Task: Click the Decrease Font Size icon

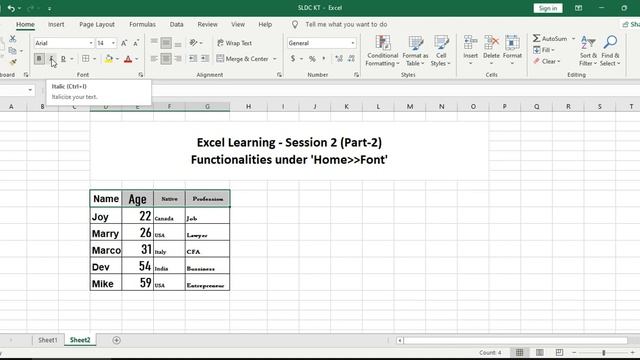Action: (x=136, y=43)
